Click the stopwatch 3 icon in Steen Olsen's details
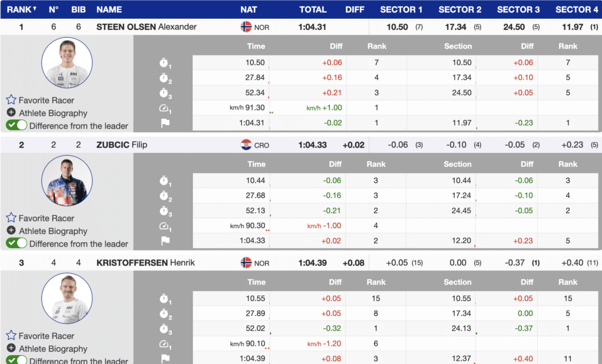 pos(165,93)
